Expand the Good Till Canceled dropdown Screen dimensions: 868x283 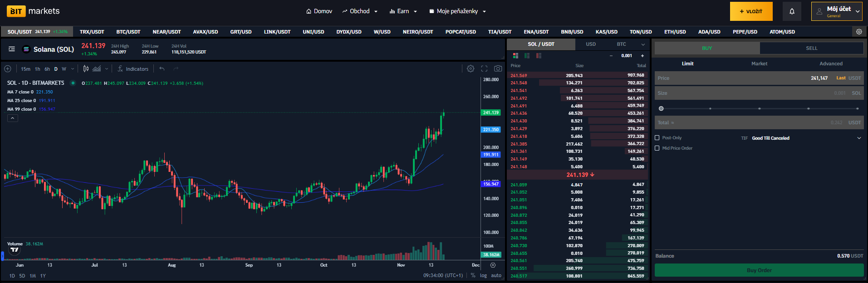click(x=858, y=138)
